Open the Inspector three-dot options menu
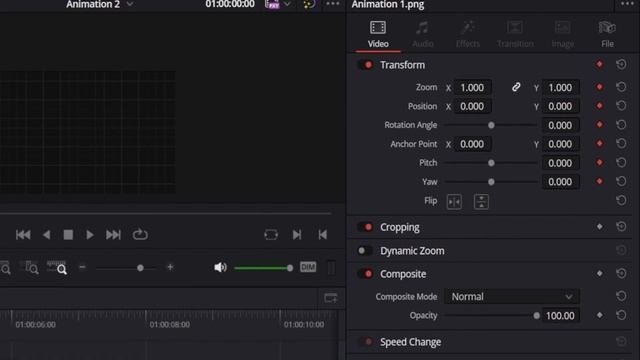 click(x=627, y=4)
